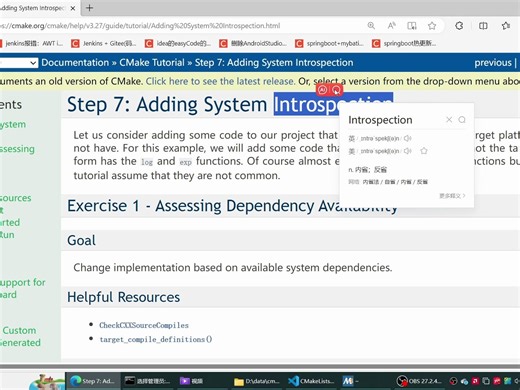Close the Introspection dictionary popup
The width and height of the screenshot is (520, 390).
[x=449, y=120]
